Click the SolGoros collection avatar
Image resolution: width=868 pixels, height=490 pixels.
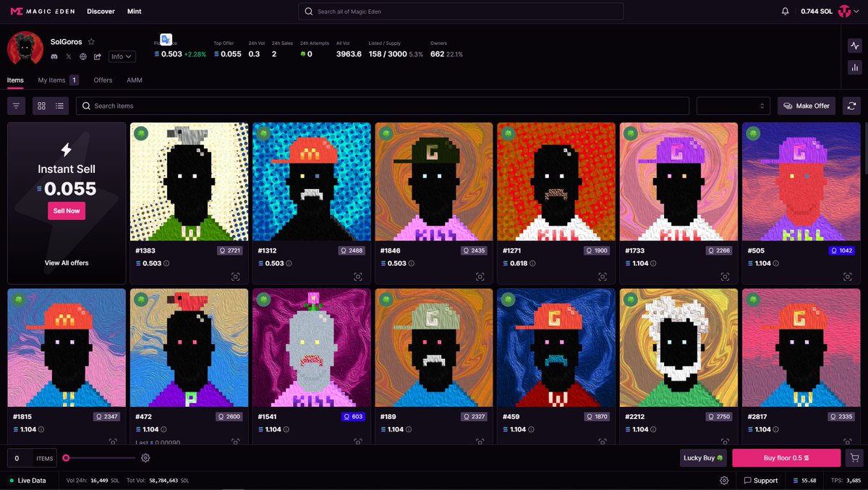click(25, 49)
